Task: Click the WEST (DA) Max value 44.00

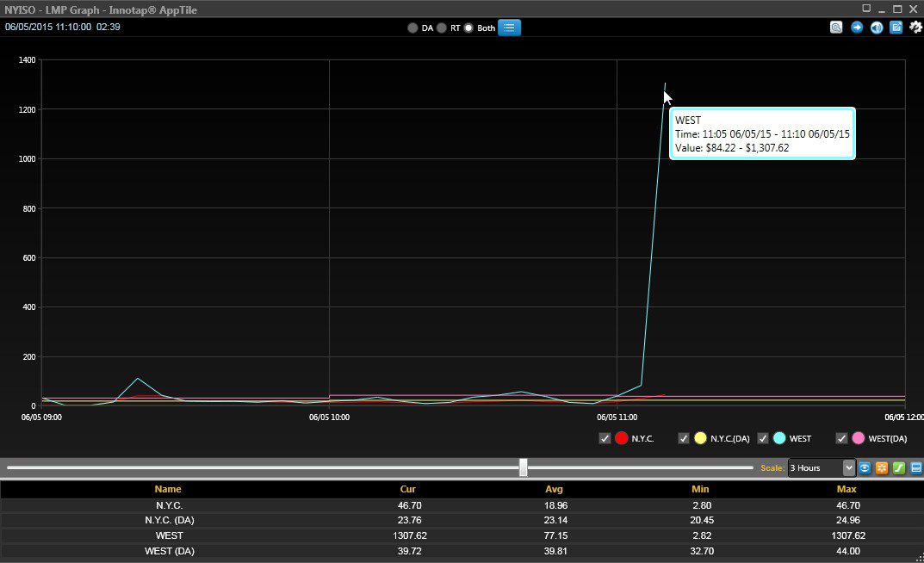Action: [848, 551]
